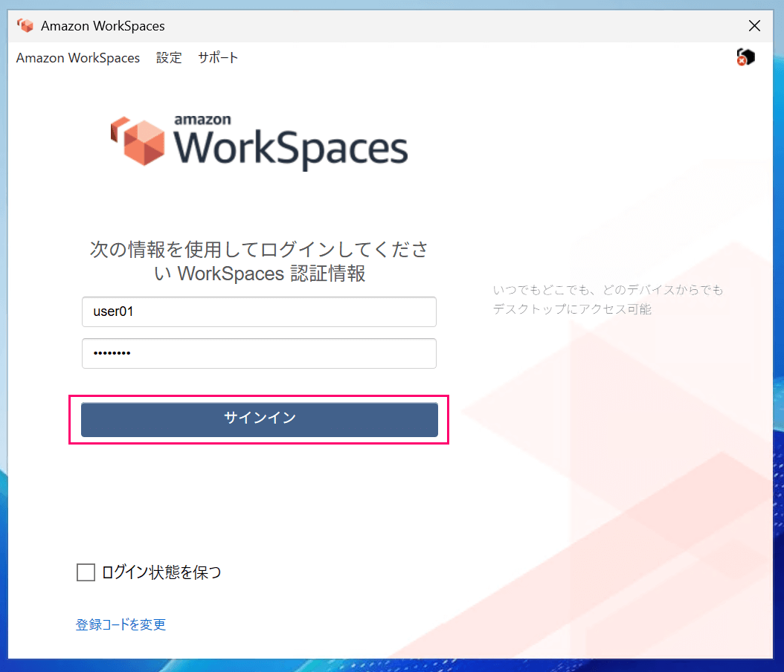Click the WorkSpaces icon in title bar
This screenshot has width=784, height=672.
pyautogui.click(x=25, y=25)
